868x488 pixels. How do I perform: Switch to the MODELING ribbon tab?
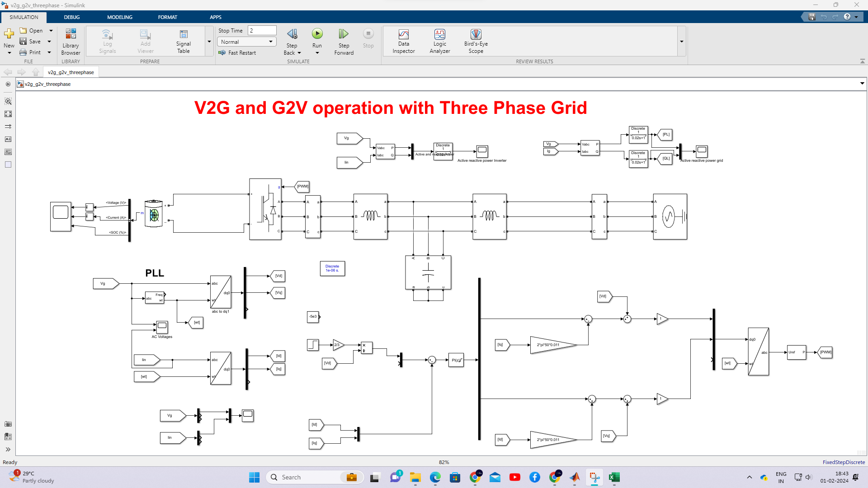pos(119,17)
